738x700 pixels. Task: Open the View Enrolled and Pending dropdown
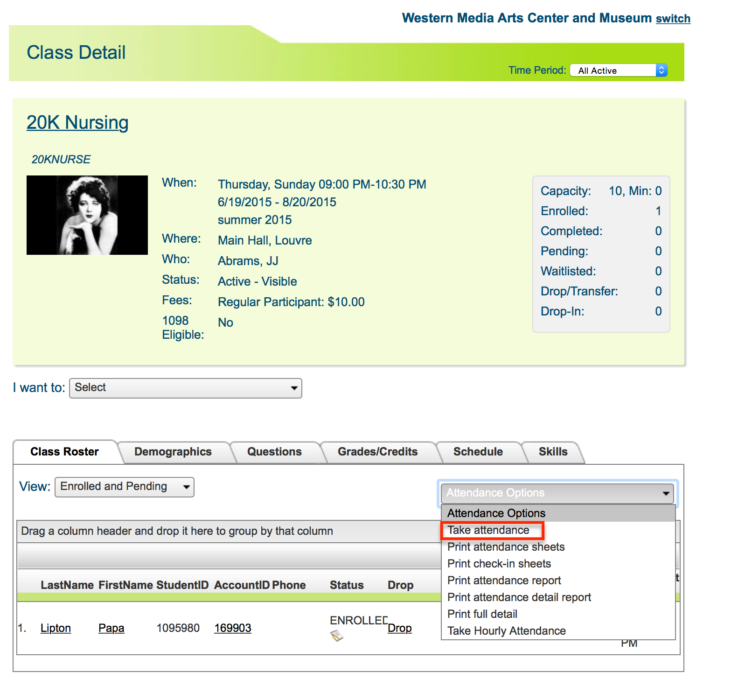tap(124, 487)
